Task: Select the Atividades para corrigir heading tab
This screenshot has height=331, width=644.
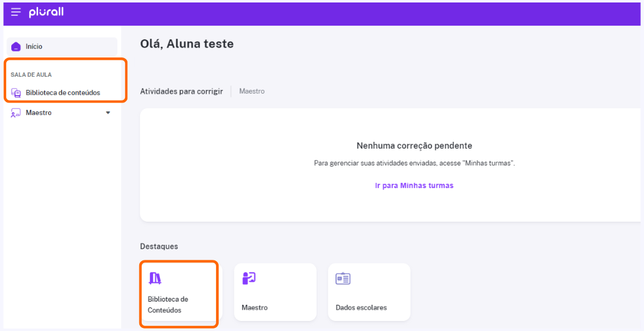Action: pyautogui.click(x=182, y=91)
